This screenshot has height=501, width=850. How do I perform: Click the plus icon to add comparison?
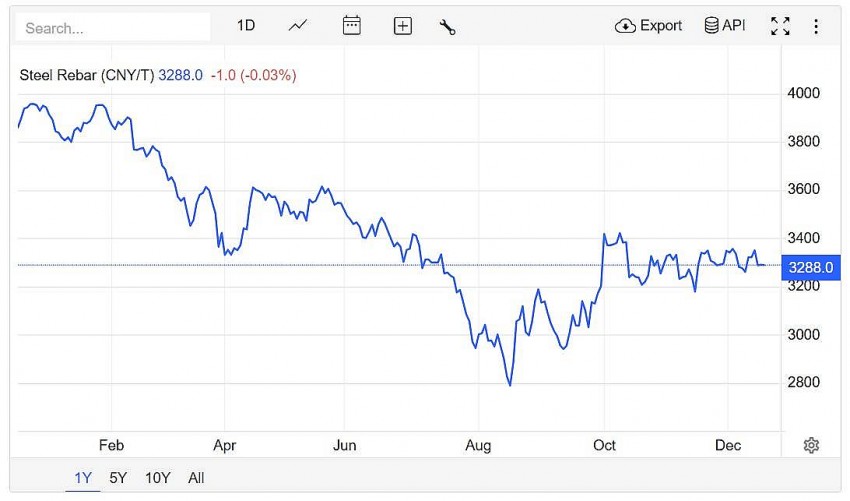402,27
